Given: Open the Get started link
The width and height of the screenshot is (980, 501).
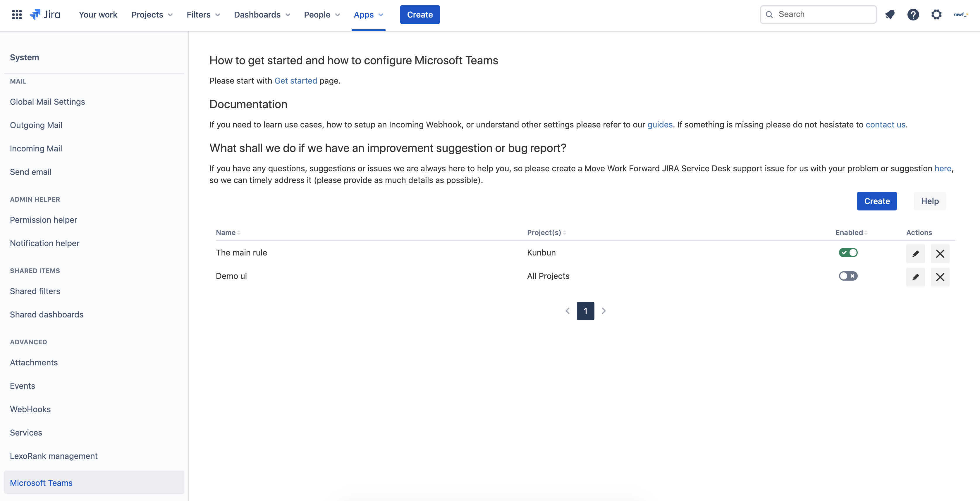Looking at the screenshot, I should 295,81.
